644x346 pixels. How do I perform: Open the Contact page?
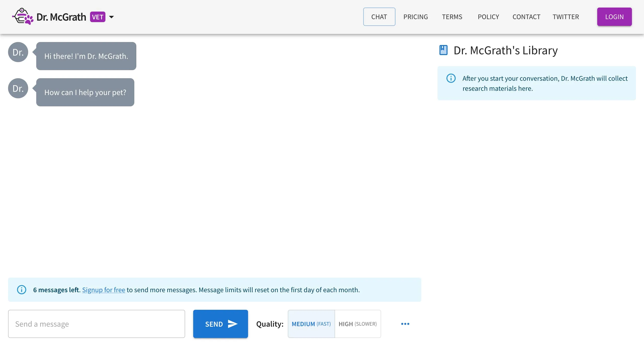tap(526, 17)
